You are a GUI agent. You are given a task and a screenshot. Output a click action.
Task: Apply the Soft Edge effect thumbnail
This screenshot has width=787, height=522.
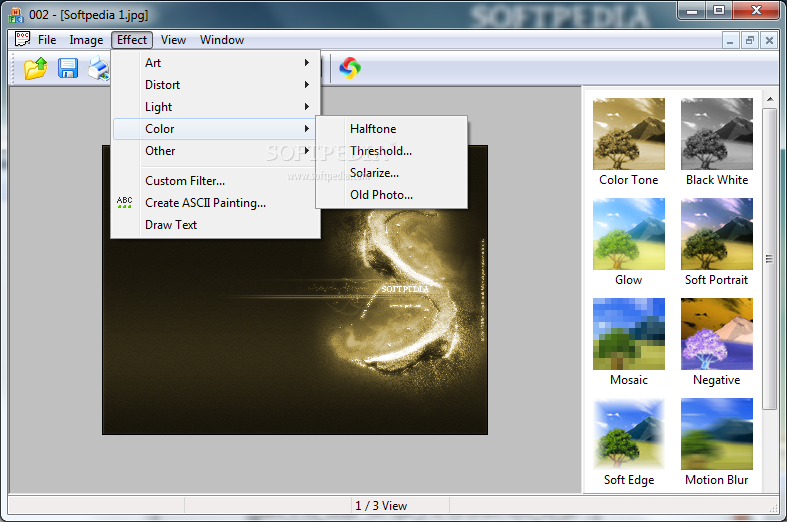628,434
